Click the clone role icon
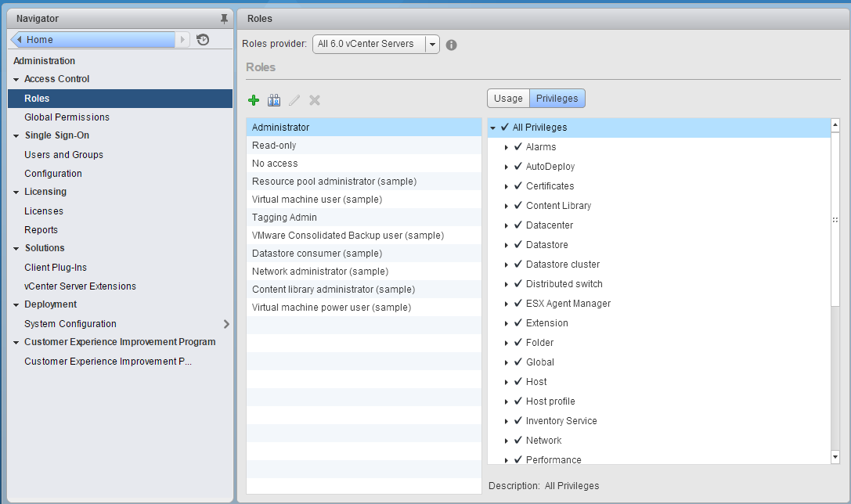The image size is (851, 504). tap(274, 100)
